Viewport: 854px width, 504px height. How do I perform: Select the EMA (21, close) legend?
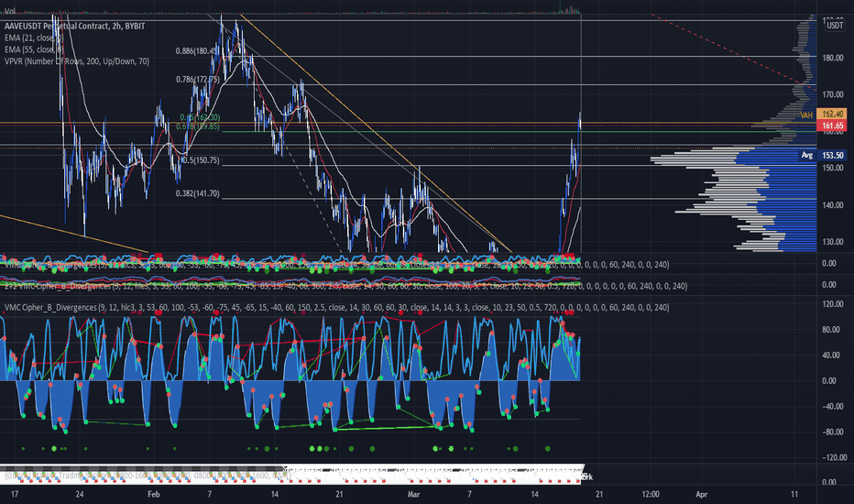tap(34, 38)
